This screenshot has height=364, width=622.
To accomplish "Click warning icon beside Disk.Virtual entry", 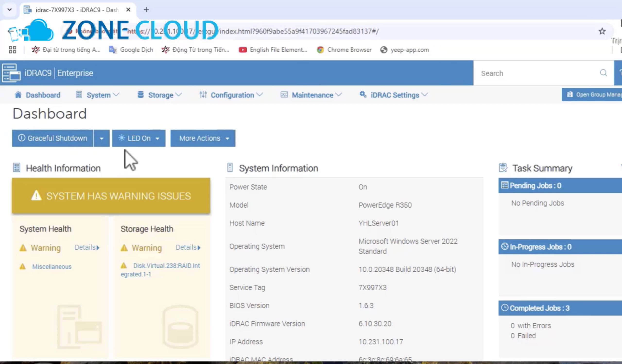I will tap(124, 265).
